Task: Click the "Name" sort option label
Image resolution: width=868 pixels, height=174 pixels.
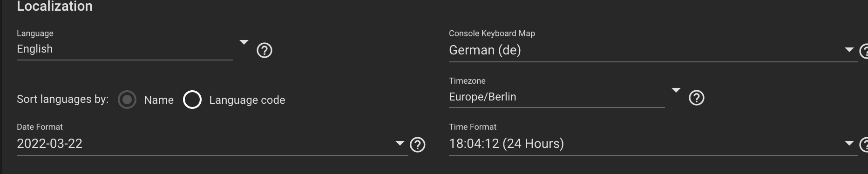Action: point(159,100)
